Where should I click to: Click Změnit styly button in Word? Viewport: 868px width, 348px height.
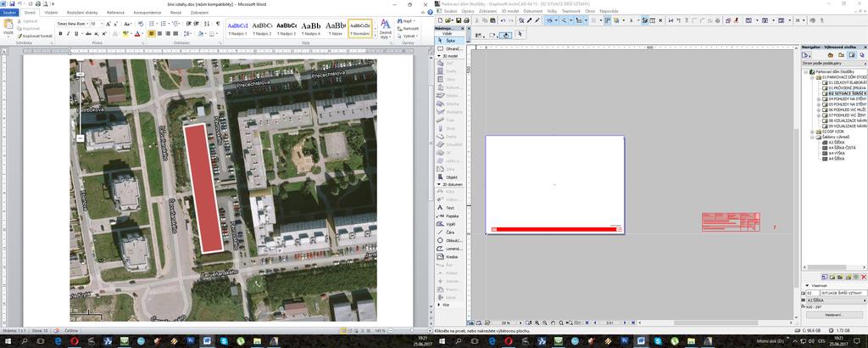(x=386, y=28)
